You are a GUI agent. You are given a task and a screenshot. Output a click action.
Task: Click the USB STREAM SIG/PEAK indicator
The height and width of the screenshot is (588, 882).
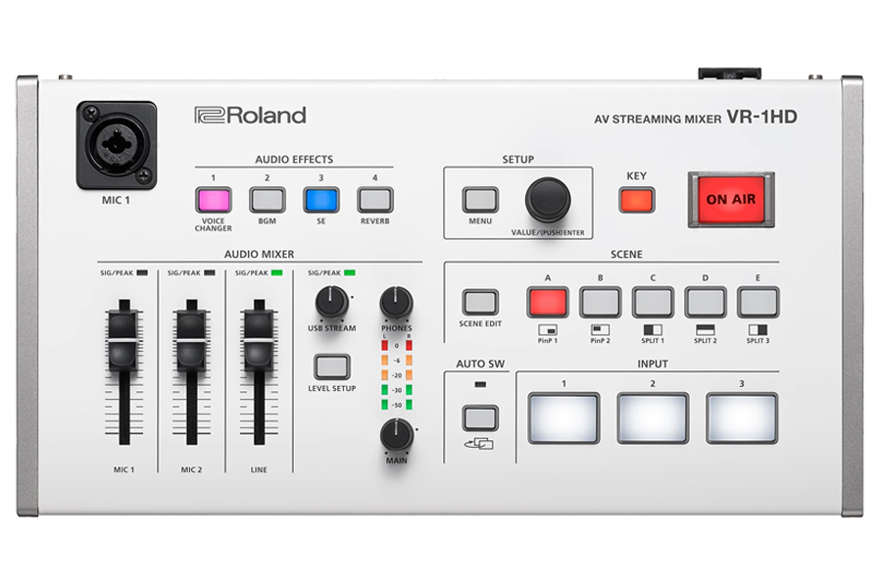350,272
